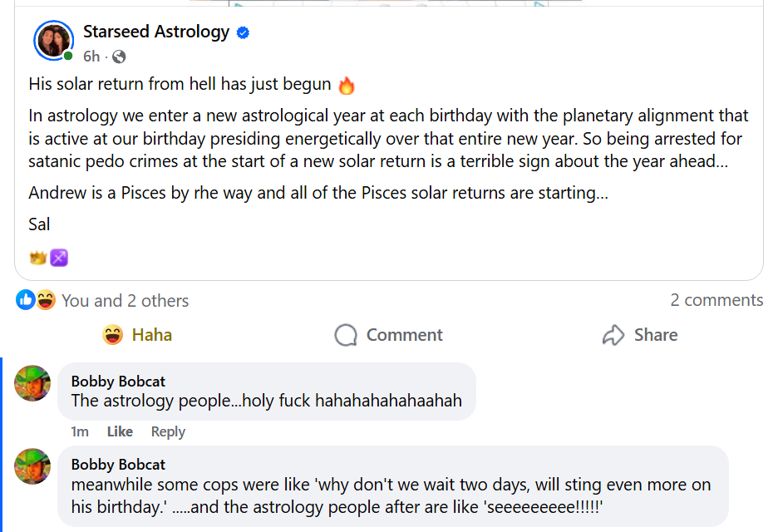Click the Comment speech bubble icon
The image size is (773, 532).
click(345, 335)
